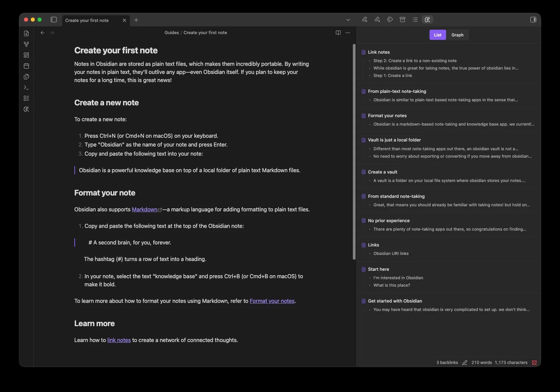The image size is (560, 392).
Task: Switch to List view
Action: tap(438, 35)
